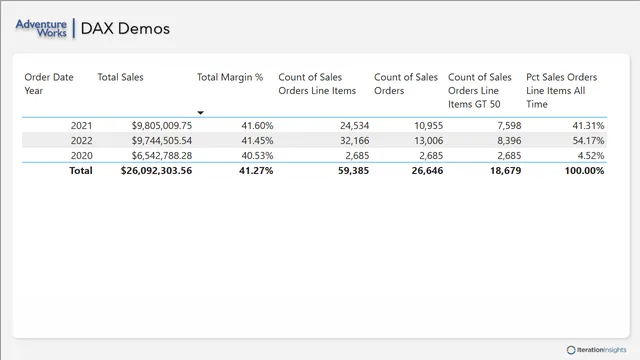Viewport: 640px width, 360px height.
Task: Click the 24,534 line items value
Action: click(354, 125)
